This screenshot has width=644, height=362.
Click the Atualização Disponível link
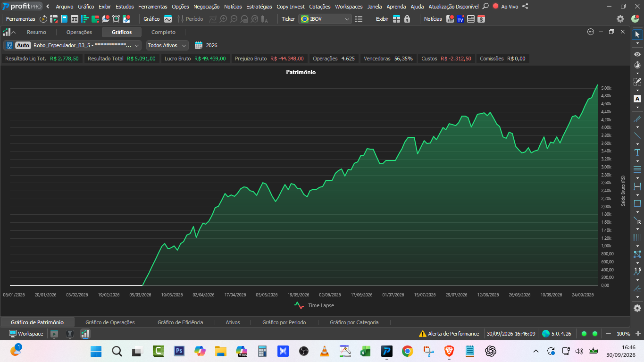[x=453, y=7]
